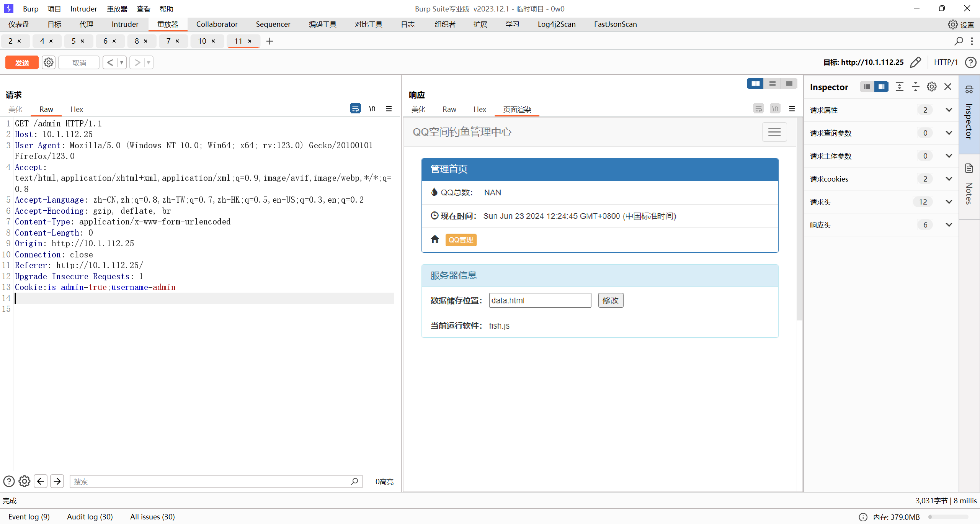Open response editor hamburger menu
The width and height of the screenshot is (980, 524).
pyautogui.click(x=792, y=108)
